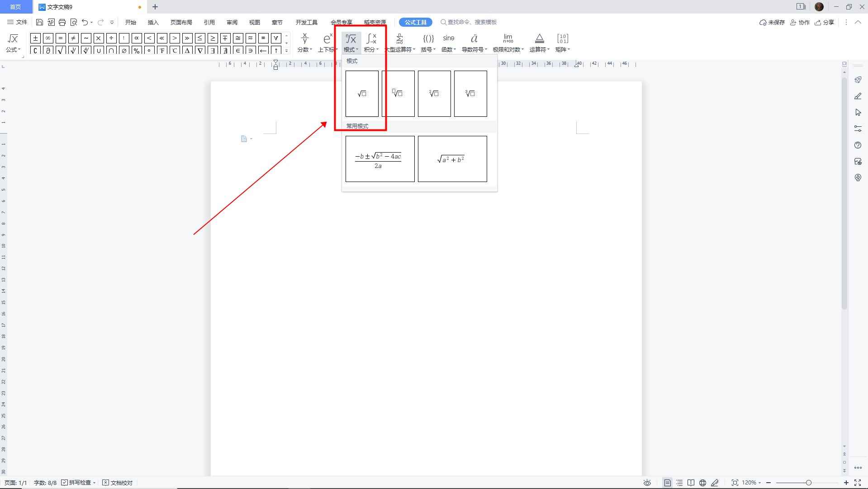Click the undo arrow icon
The width and height of the screenshot is (868, 489).
coord(85,22)
